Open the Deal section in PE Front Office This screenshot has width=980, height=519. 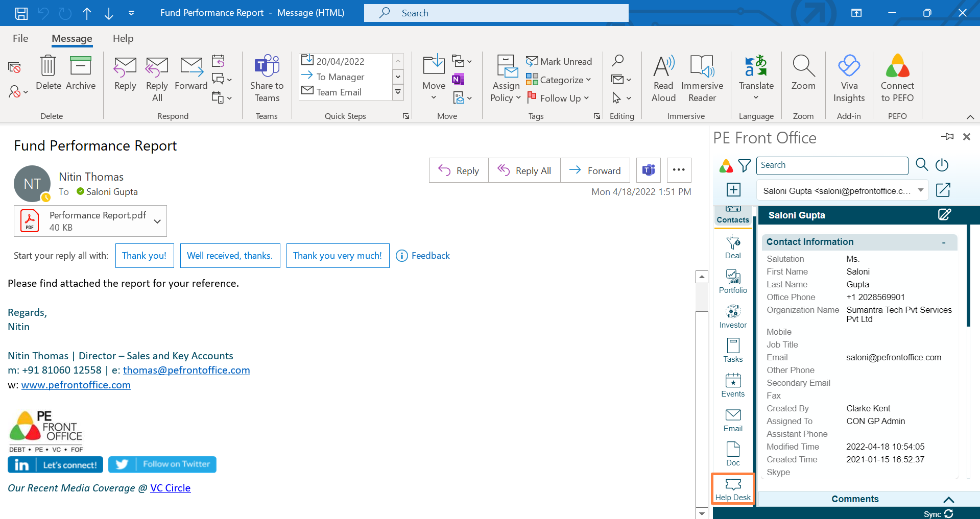click(x=732, y=247)
